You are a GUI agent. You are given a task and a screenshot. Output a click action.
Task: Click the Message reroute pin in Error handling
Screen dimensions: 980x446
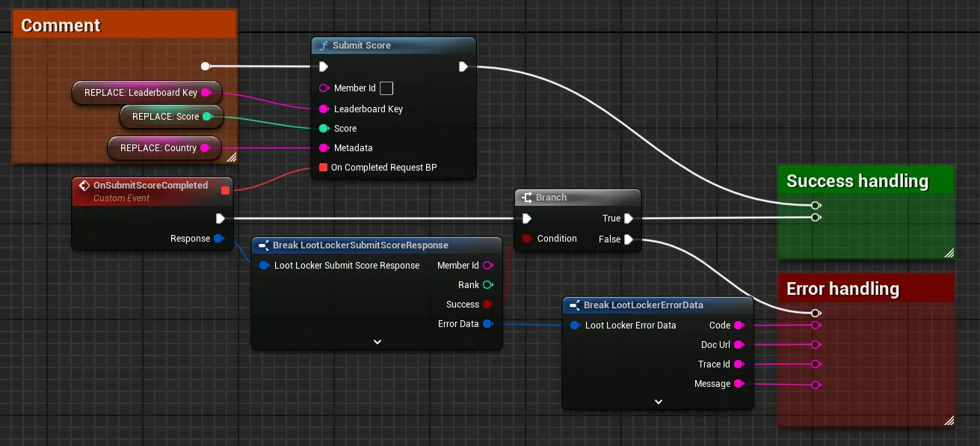pos(816,385)
